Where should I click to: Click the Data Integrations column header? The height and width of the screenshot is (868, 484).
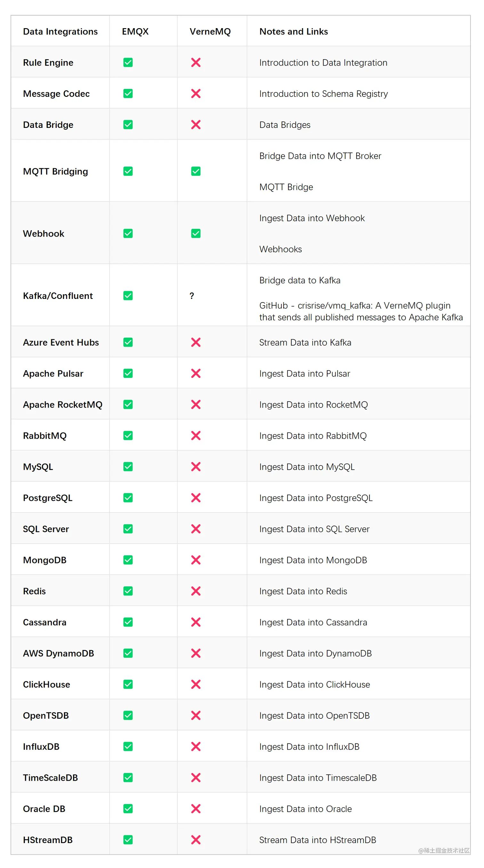(60, 31)
